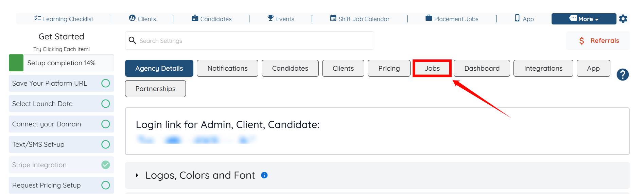Click the blue help question mark icon
The image size is (644, 194).
(x=623, y=74)
